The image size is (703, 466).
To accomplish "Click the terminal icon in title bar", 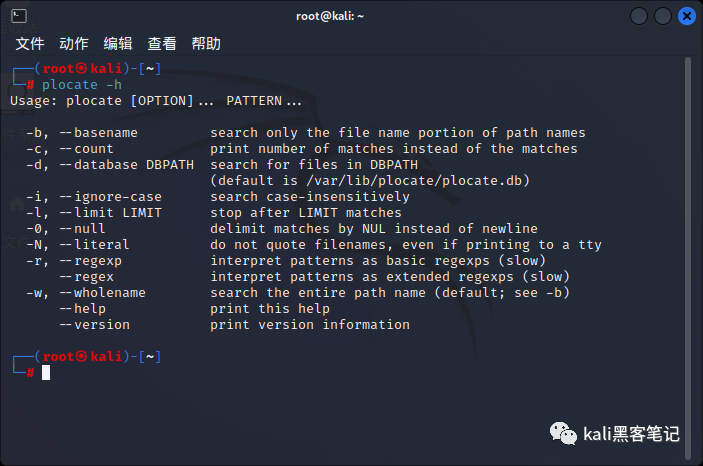I will coord(19,16).
